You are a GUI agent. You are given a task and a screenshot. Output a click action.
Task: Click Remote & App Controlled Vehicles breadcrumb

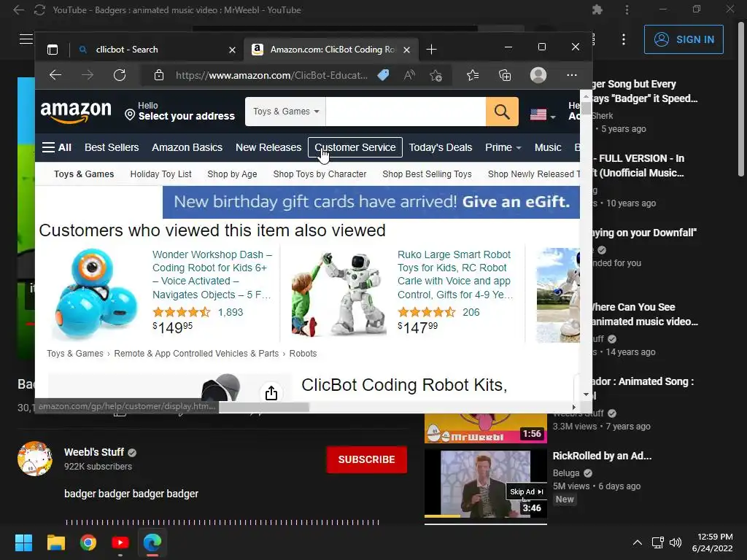point(196,354)
